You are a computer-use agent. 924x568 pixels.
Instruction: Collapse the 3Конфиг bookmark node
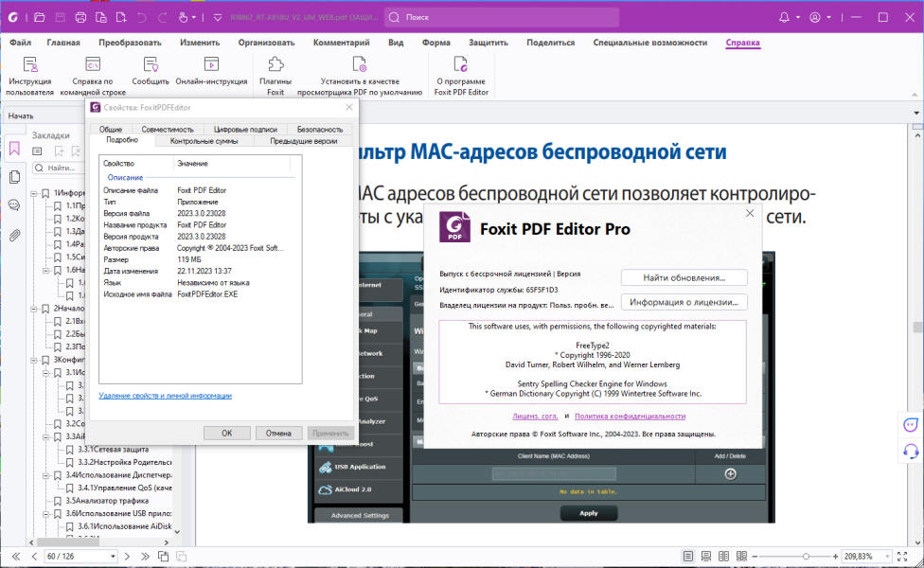34,360
